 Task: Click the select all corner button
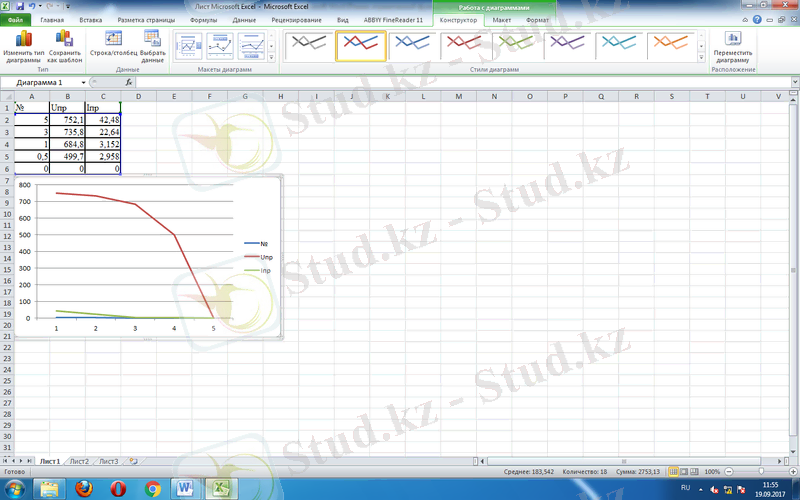click(x=7, y=96)
